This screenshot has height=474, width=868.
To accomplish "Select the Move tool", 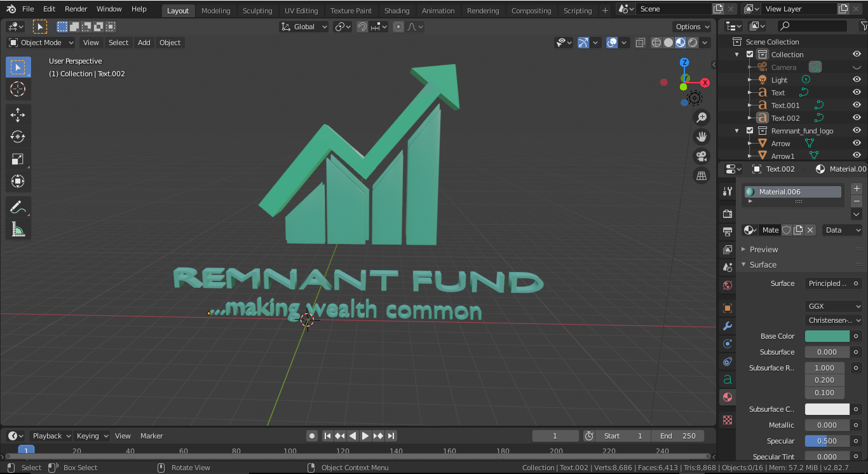I will click(18, 115).
